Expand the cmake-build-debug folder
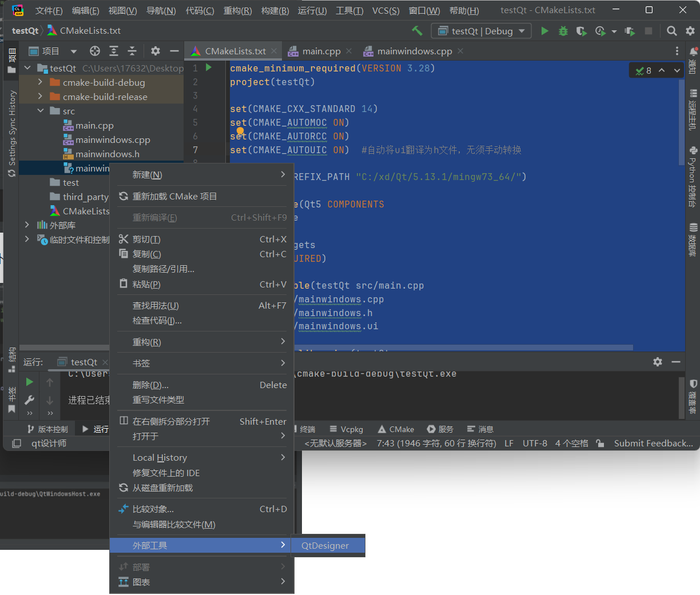700x595 pixels. click(40, 82)
